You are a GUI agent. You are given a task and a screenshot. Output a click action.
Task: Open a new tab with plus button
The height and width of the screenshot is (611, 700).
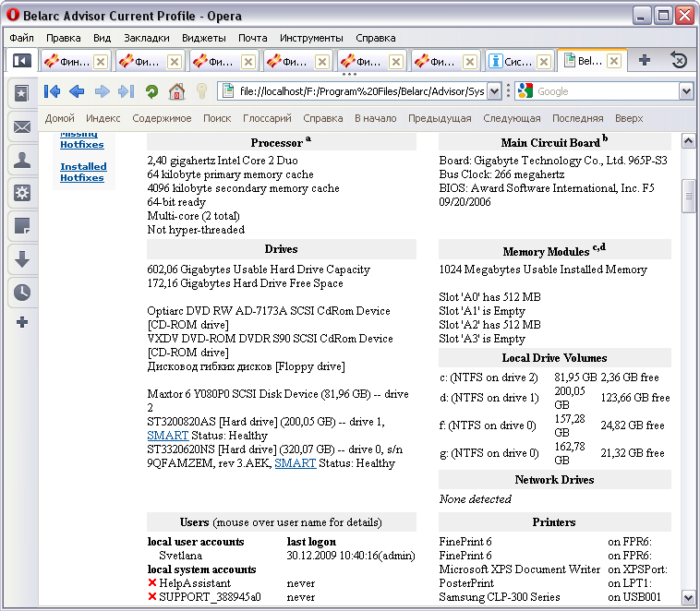[x=645, y=60]
